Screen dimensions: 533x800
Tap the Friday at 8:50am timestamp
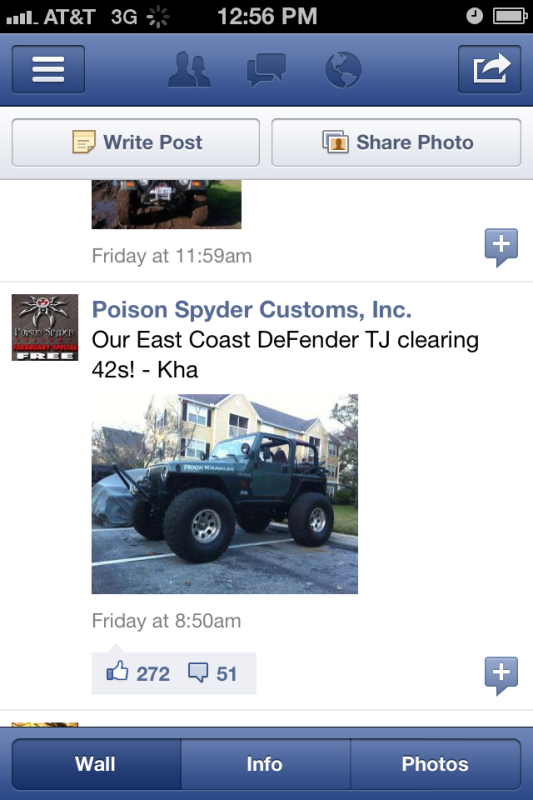pos(166,621)
